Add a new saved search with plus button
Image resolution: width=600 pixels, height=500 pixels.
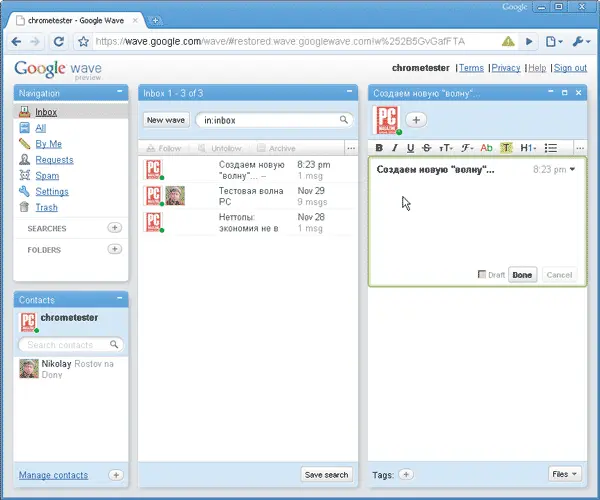(114, 228)
